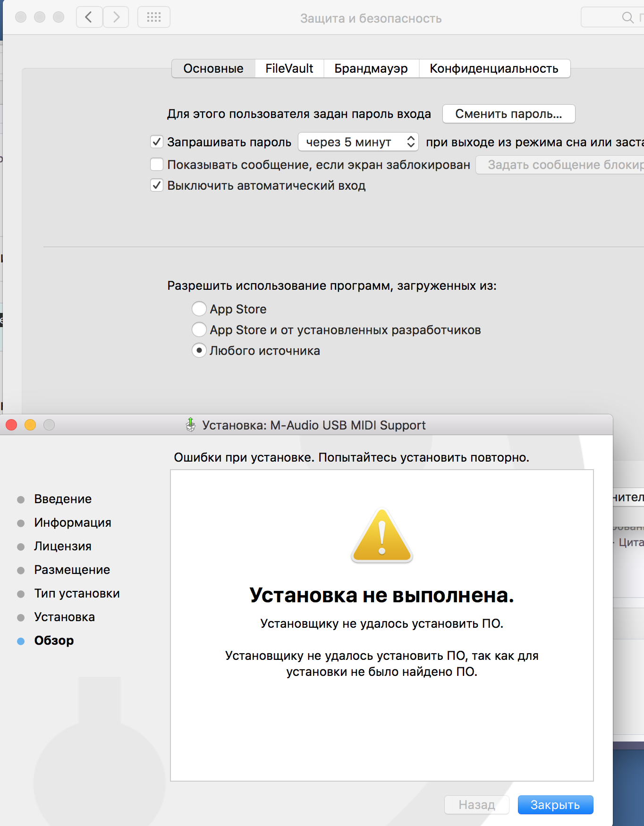Click the search magnifier icon
Screen dimensions: 644x826
pos(627,17)
